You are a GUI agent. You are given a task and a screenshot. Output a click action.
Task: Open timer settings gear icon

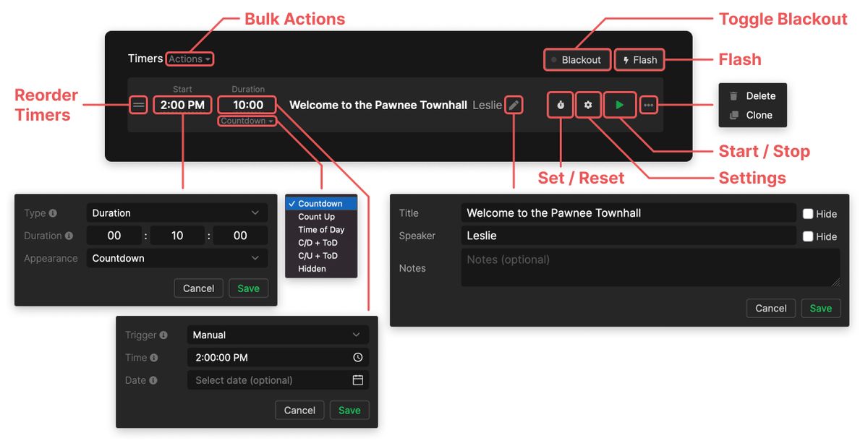tap(588, 105)
